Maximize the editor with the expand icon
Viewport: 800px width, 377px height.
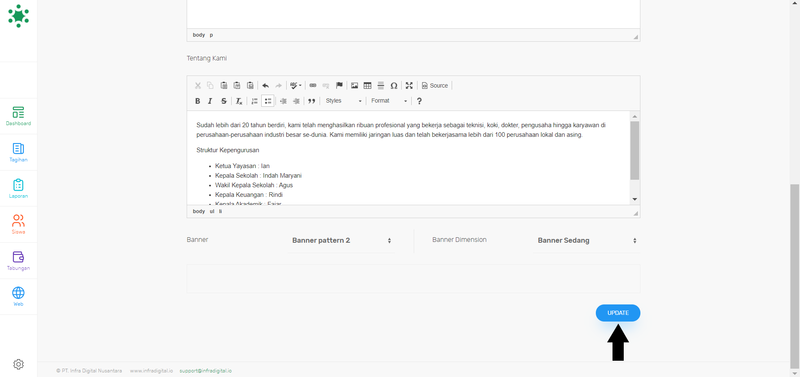pyautogui.click(x=409, y=86)
